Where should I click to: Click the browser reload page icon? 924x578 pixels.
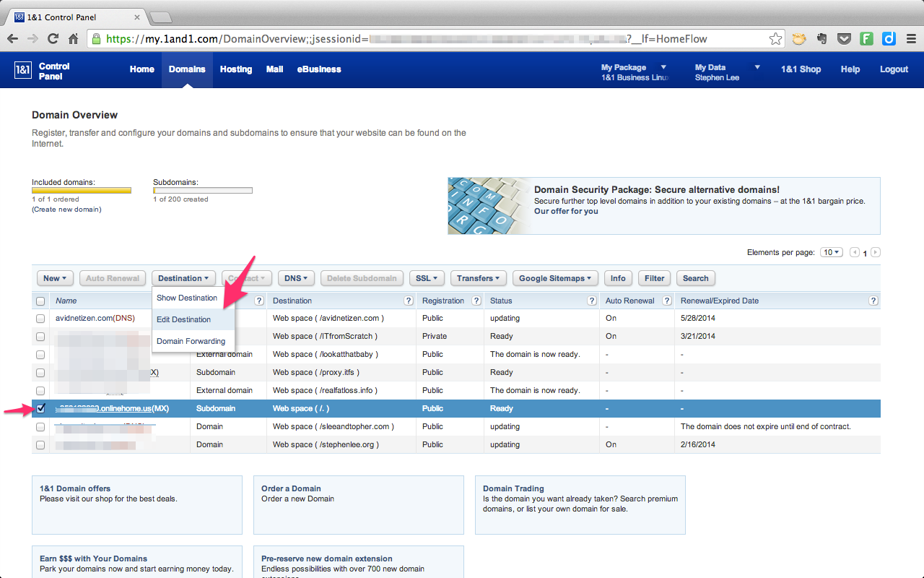pyautogui.click(x=53, y=39)
